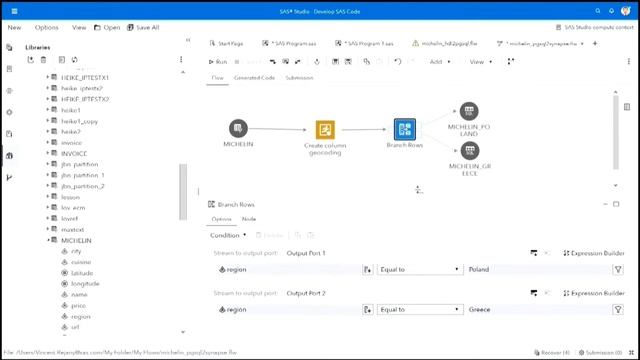Open the View menu in top bar
Viewport: 640px width, 360px height.
coord(79,27)
